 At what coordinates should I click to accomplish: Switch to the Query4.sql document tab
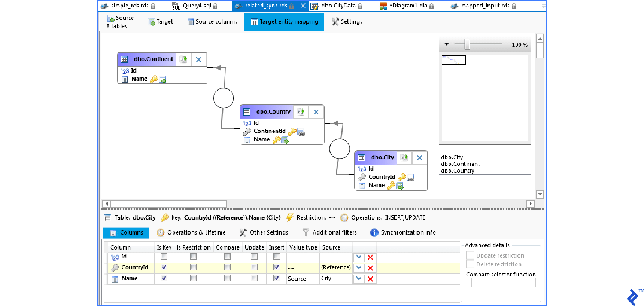pyautogui.click(x=195, y=6)
